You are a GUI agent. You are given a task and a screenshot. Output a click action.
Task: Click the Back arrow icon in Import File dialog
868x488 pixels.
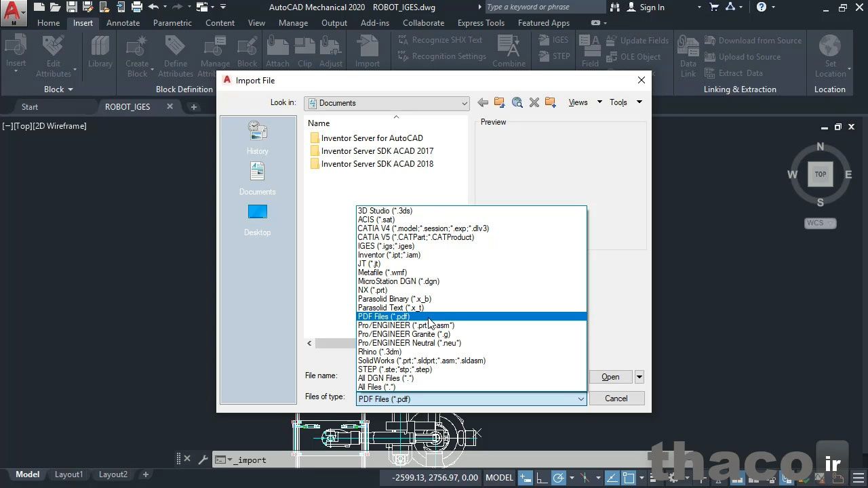[x=483, y=102]
